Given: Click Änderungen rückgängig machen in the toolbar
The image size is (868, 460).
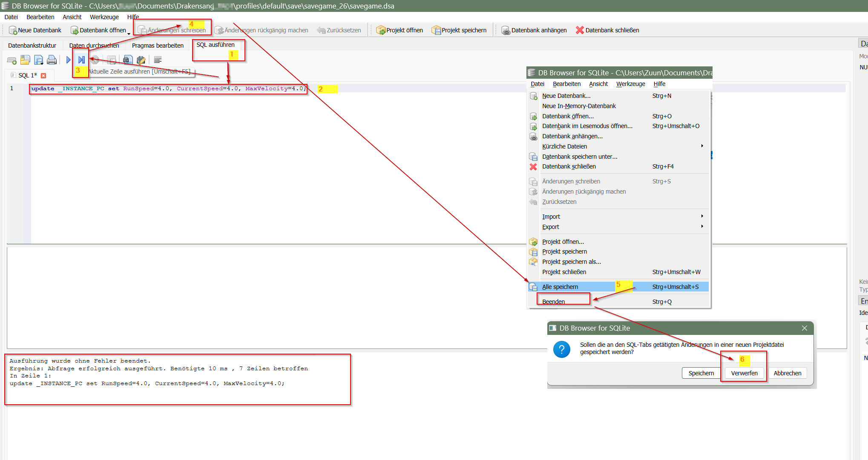Looking at the screenshot, I should coord(262,30).
